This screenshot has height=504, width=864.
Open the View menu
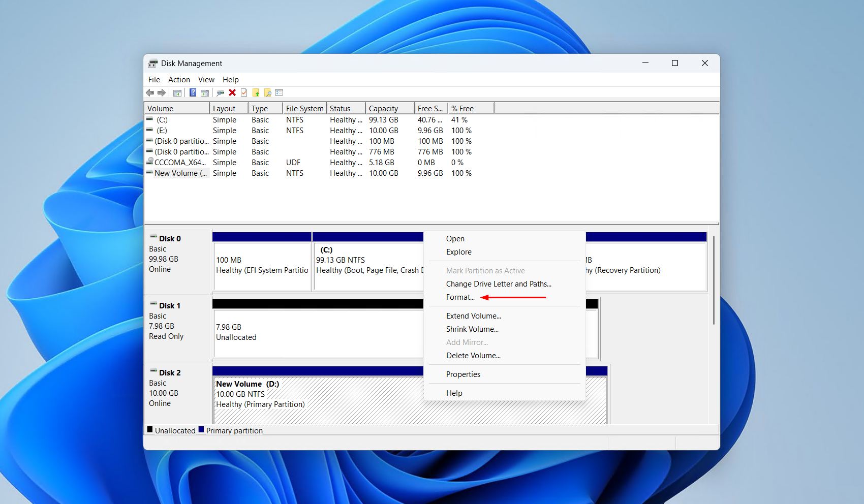pyautogui.click(x=206, y=80)
